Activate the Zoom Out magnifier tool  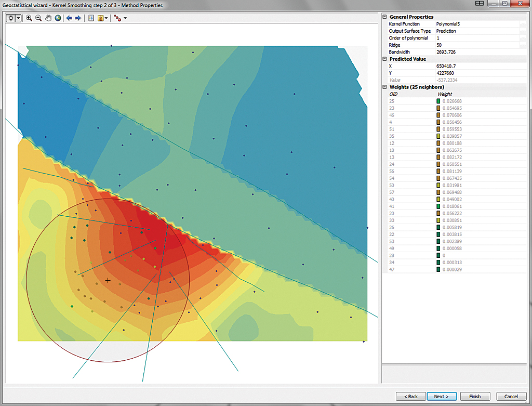tap(38, 18)
